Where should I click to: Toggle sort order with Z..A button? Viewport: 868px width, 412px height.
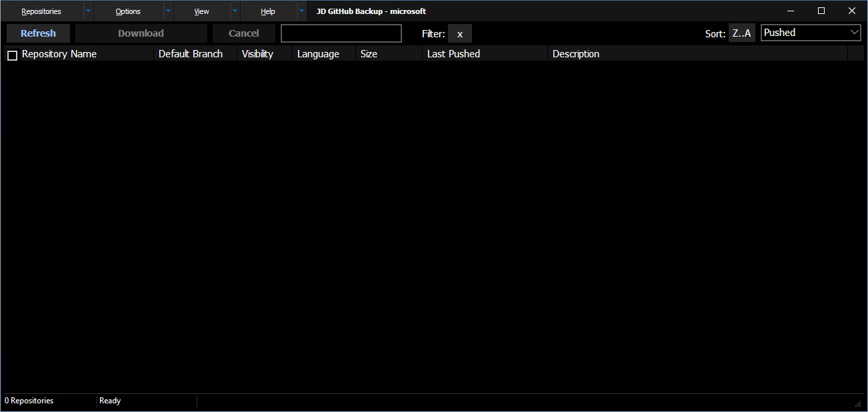pyautogui.click(x=741, y=33)
